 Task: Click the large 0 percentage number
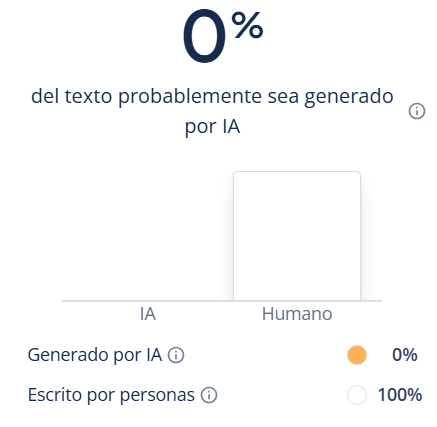click(x=204, y=36)
